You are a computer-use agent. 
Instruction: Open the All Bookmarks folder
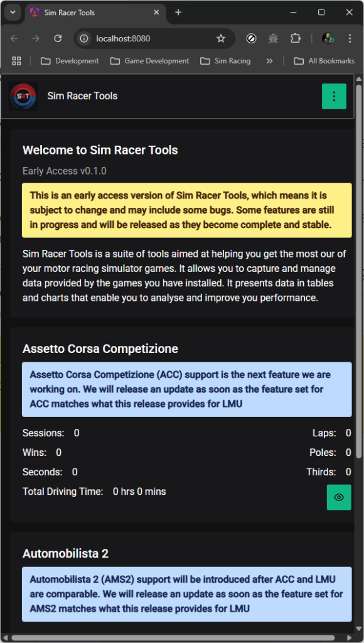324,61
